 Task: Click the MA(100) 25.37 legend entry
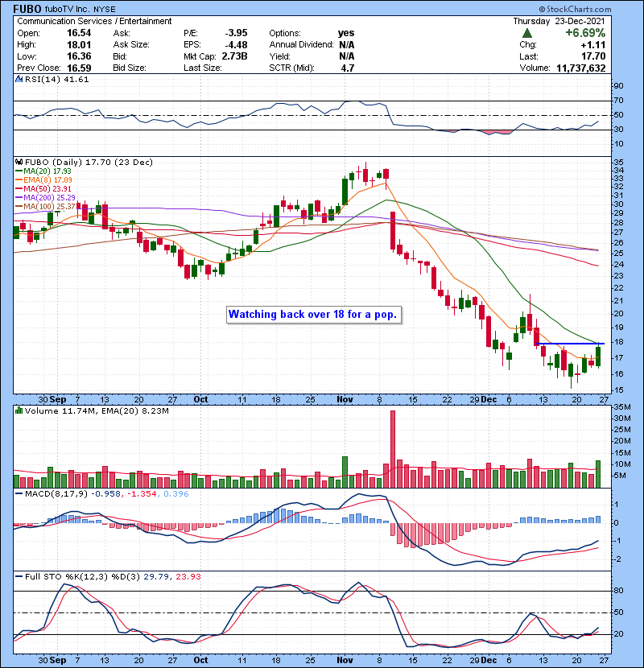click(x=45, y=207)
